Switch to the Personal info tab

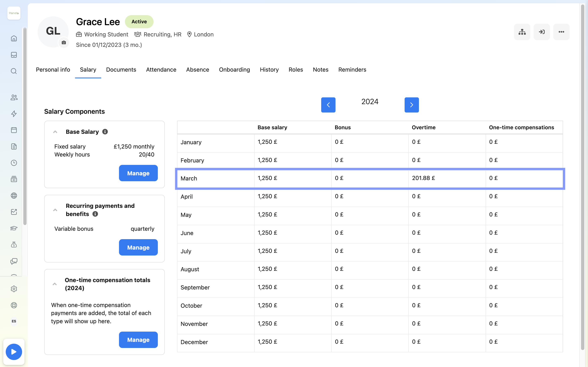click(x=53, y=70)
